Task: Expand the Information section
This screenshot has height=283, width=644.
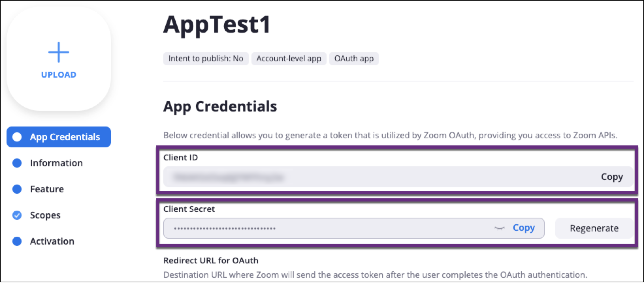Action: (56, 163)
